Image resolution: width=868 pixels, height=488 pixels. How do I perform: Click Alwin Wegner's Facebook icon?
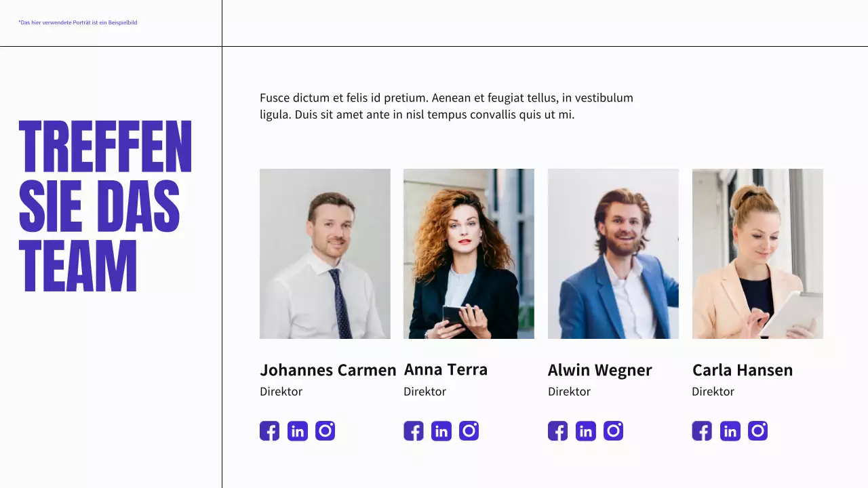point(557,431)
